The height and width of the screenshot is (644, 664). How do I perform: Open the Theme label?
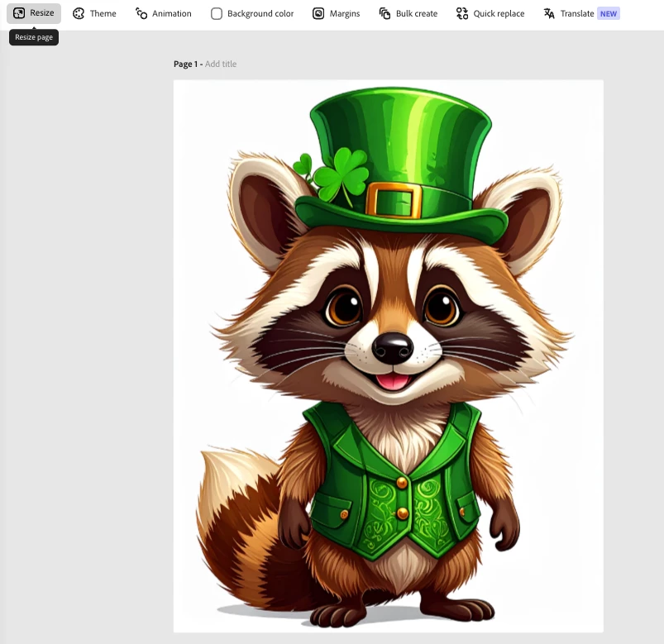coord(103,13)
